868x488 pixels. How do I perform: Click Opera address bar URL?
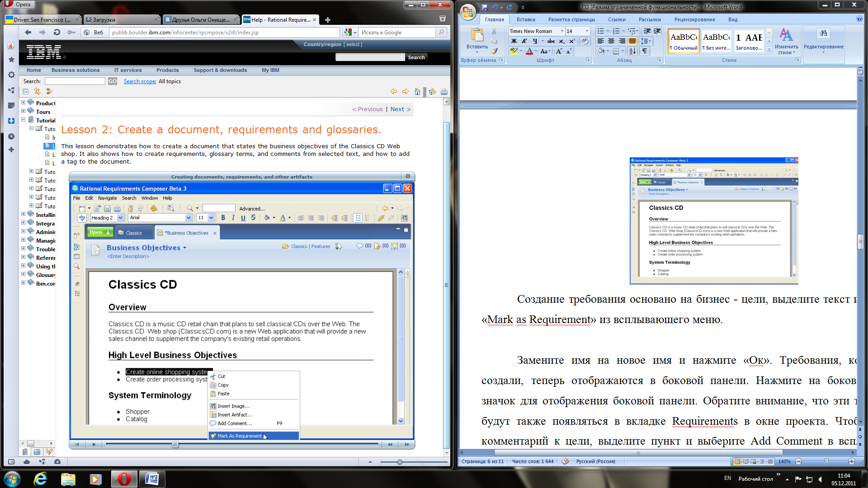point(225,33)
